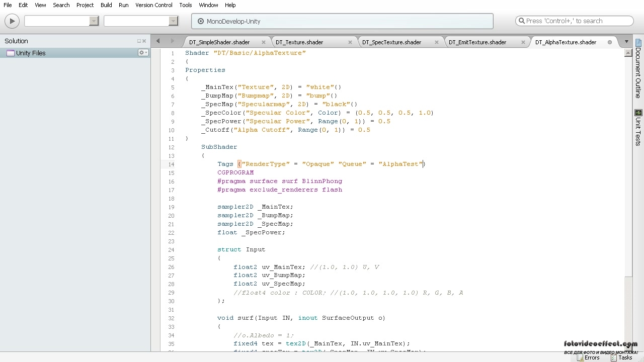Click the 'Press Control+, to search' field
Viewport: 644px width, 362px height.
575,21
